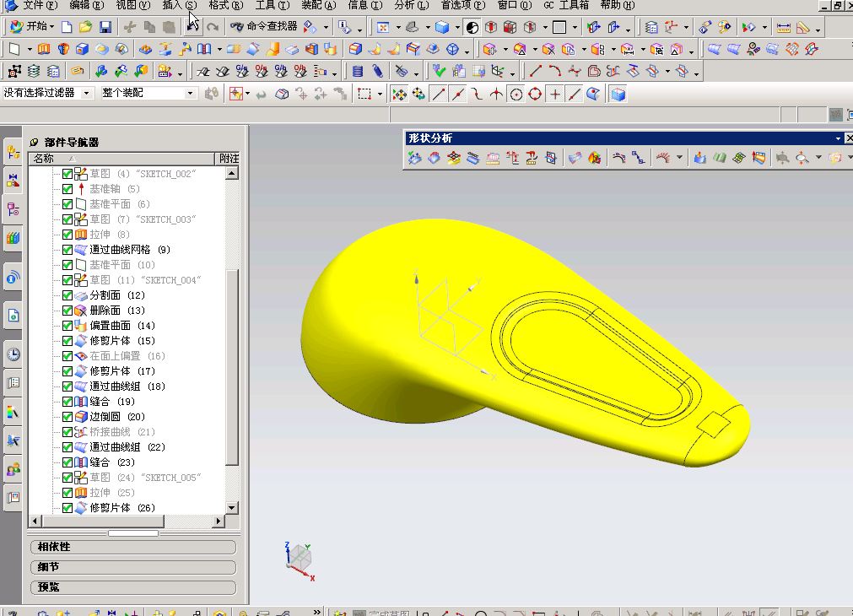The image size is (853, 616).
Task: Open dropdown next to curvature comb icon
Action: (x=679, y=159)
